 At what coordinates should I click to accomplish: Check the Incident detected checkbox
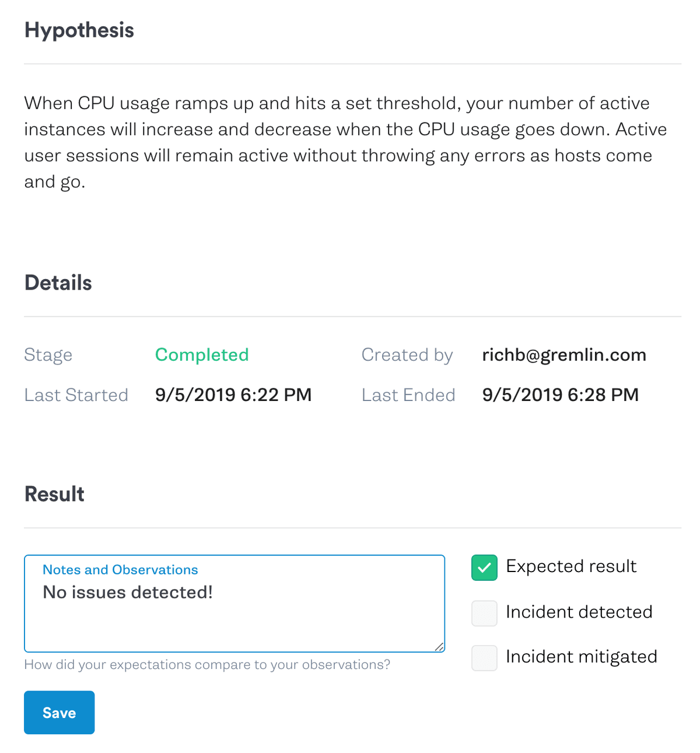(x=484, y=613)
